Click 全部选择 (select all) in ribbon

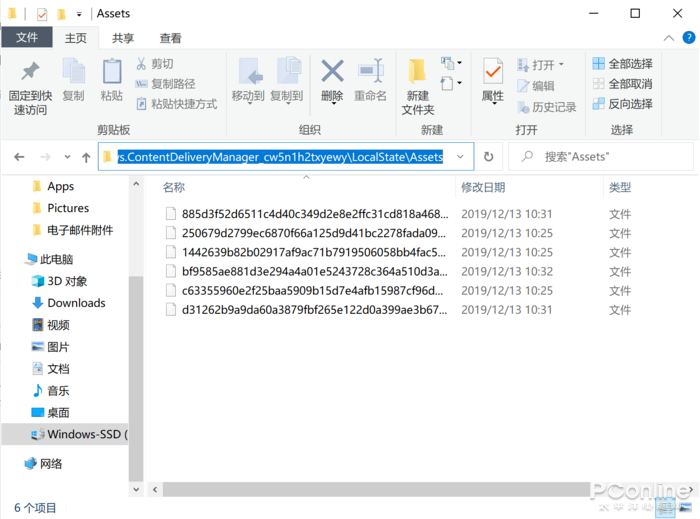[622, 64]
